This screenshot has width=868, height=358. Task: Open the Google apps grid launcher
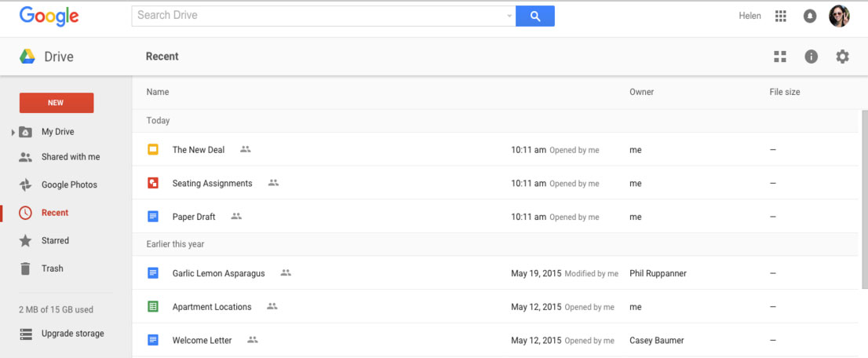pos(780,16)
